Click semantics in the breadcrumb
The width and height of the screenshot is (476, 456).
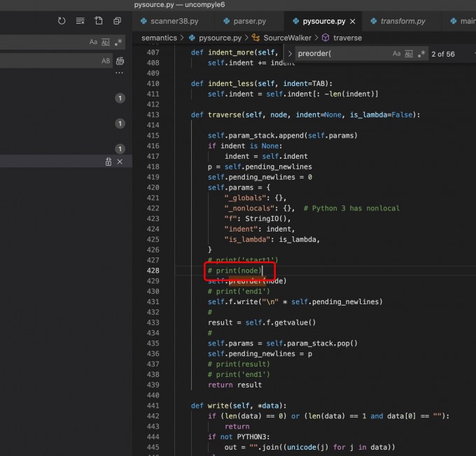tap(159, 38)
